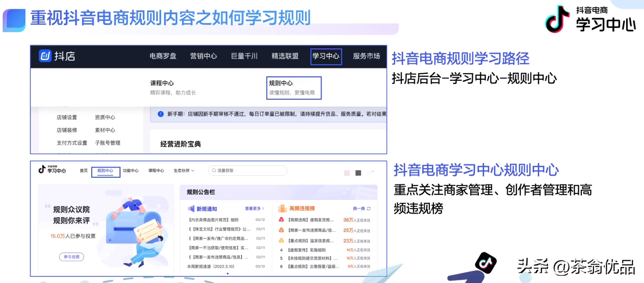Image resolution: width=644 pixels, height=283 pixels.
Task: Click the 流量获取 search field
Action: (248, 171)
